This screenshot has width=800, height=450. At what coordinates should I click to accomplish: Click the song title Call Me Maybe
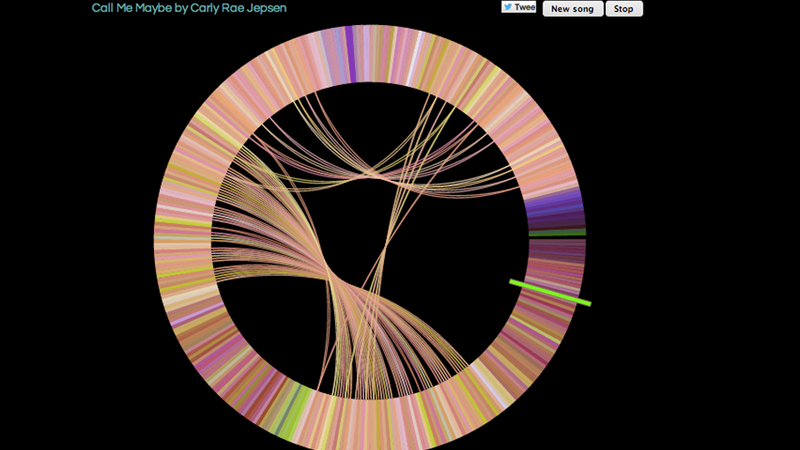132,8
